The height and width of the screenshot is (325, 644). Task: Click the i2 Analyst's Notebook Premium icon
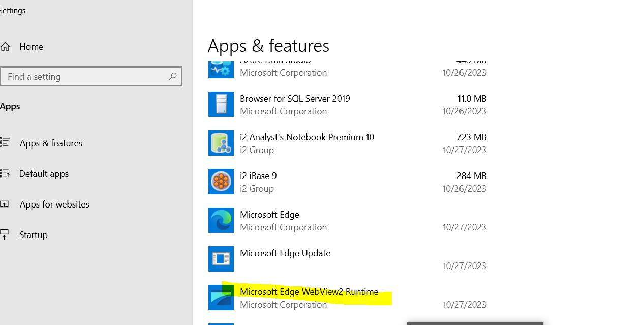click(221, 143)
